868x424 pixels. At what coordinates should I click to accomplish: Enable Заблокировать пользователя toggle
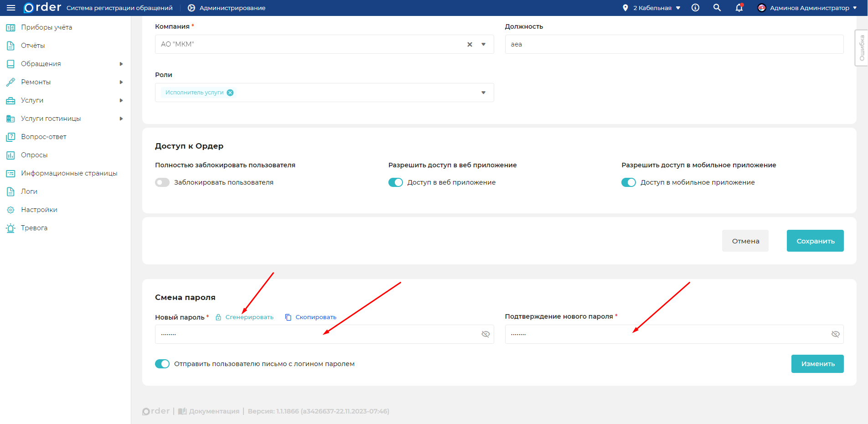click(x=162, y=182)
